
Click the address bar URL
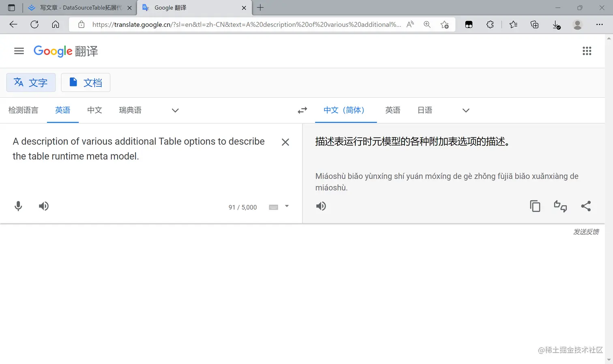246,24
